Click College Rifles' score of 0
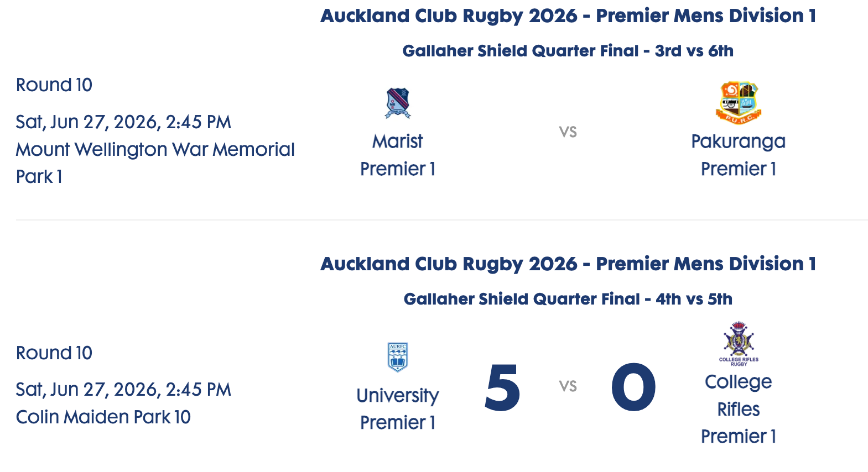Screen dimensions: 868x472 pyautogui.click(x=633, y=388)
